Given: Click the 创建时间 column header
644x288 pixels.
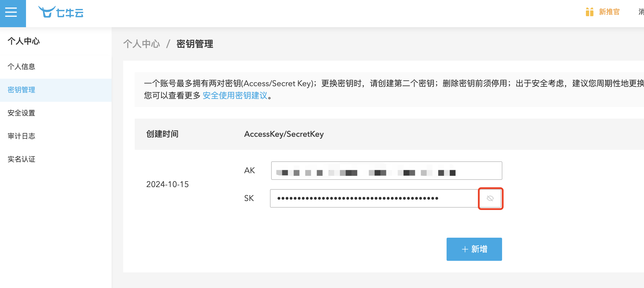Looking at the screenshot, I should pos(162,134).
